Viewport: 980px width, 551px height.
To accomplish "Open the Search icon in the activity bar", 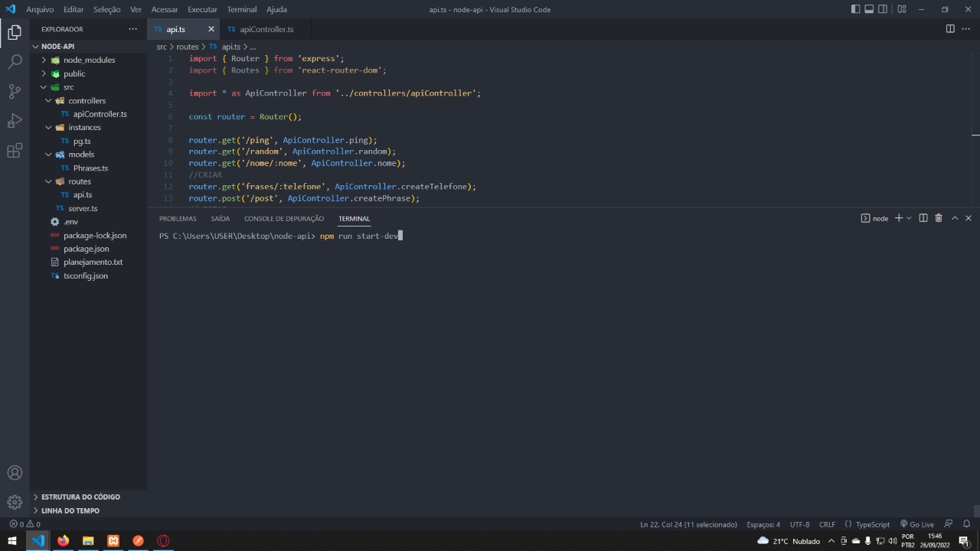I will pyautogui.click(x=15, y=62).
